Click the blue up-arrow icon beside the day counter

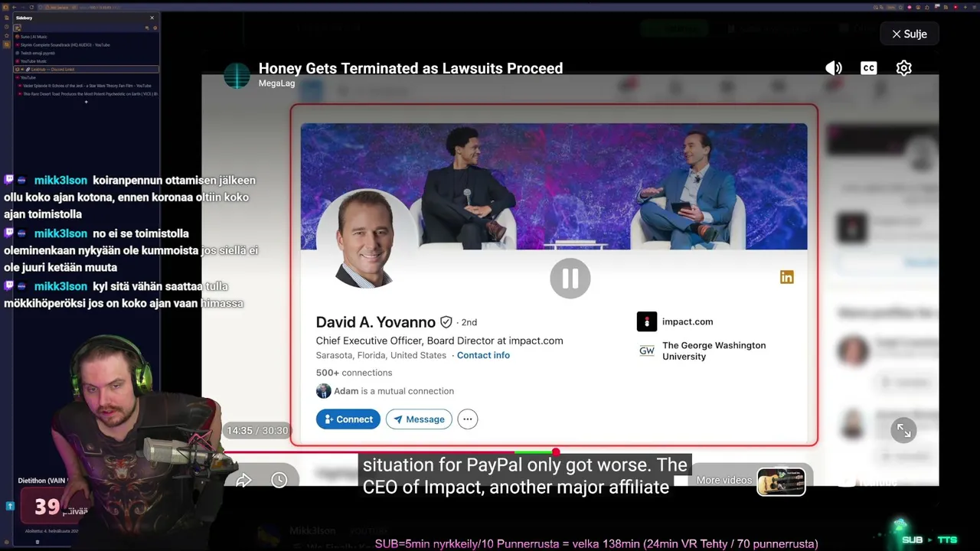click(10, 506)
